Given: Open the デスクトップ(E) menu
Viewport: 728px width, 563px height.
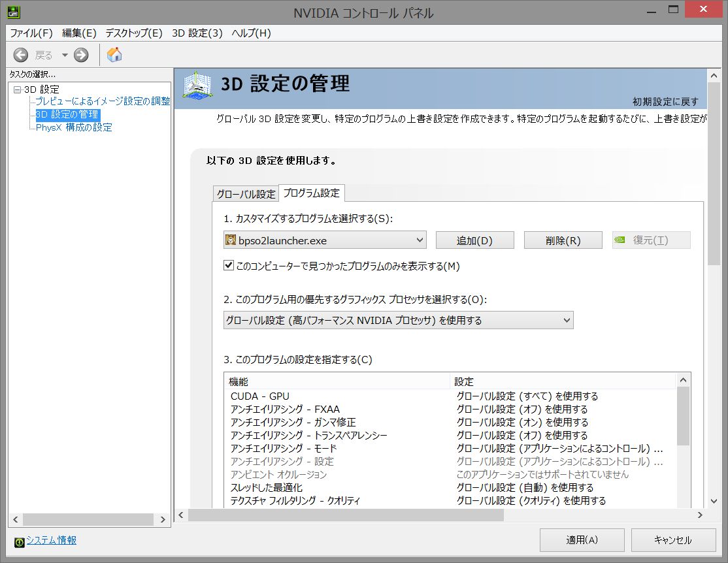Looking at the screenshot, I should click(x=134, y=33).
